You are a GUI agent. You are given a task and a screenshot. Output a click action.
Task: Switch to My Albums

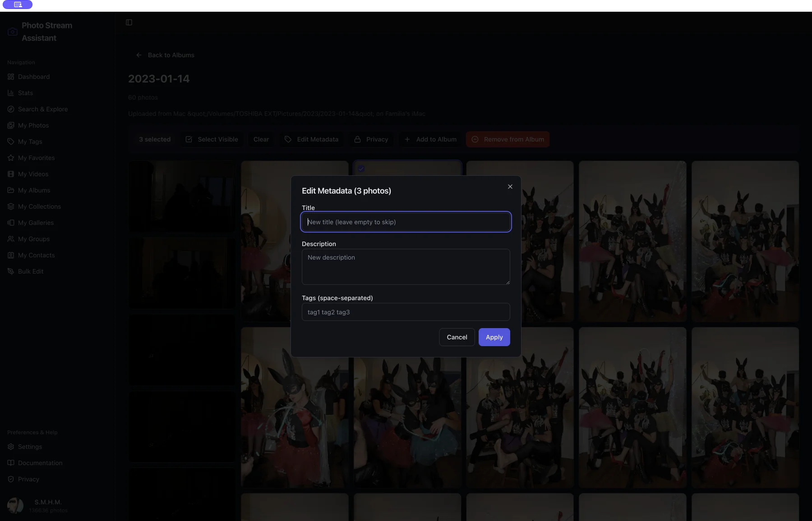[33, 190]
